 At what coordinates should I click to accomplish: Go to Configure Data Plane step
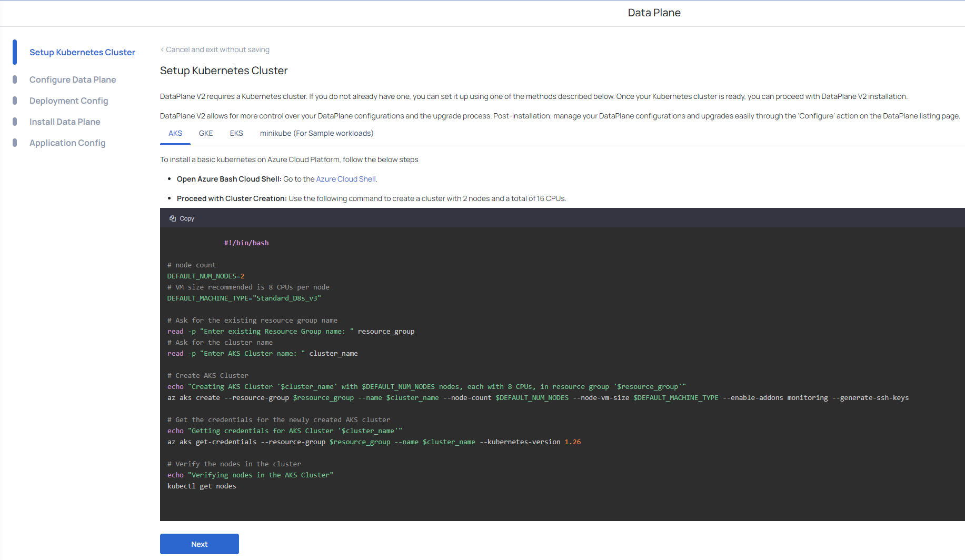pyautogui.click(x=73, y=79)
